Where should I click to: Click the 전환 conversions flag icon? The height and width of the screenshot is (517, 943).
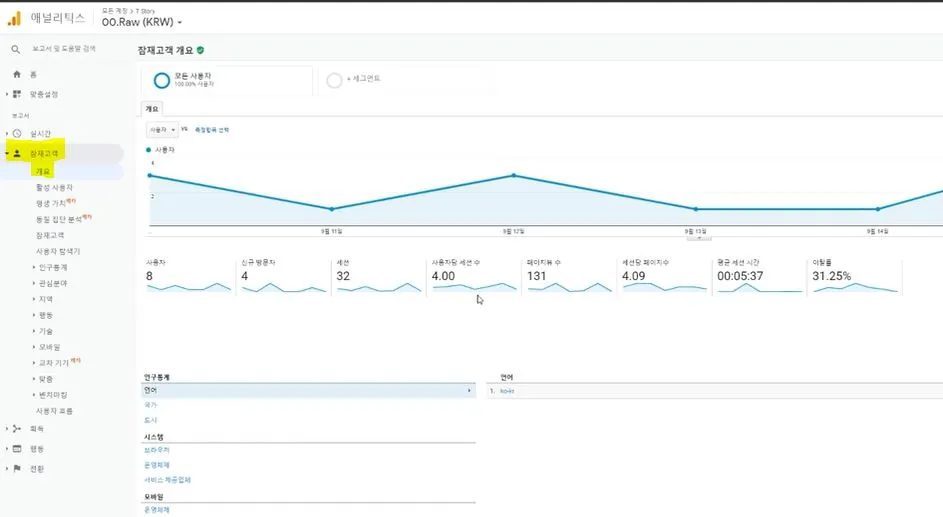[x=17, y=468]
